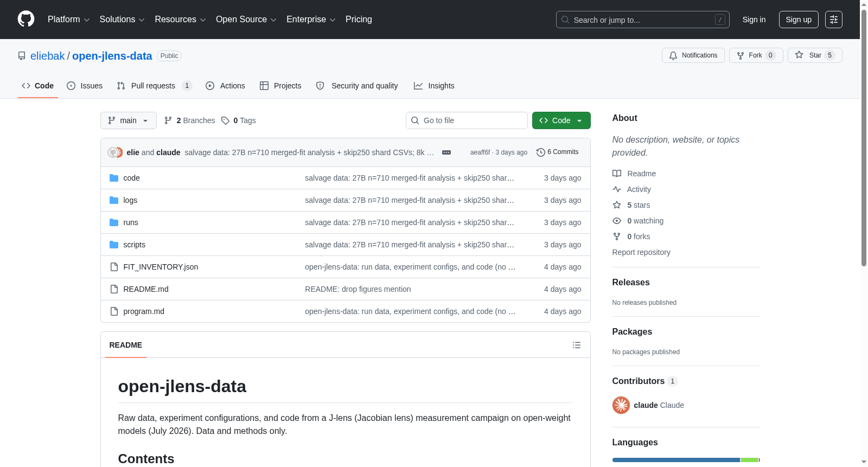Click the blue language bar segment
This screenshot has height=467, width=868.
pos(676,460)
